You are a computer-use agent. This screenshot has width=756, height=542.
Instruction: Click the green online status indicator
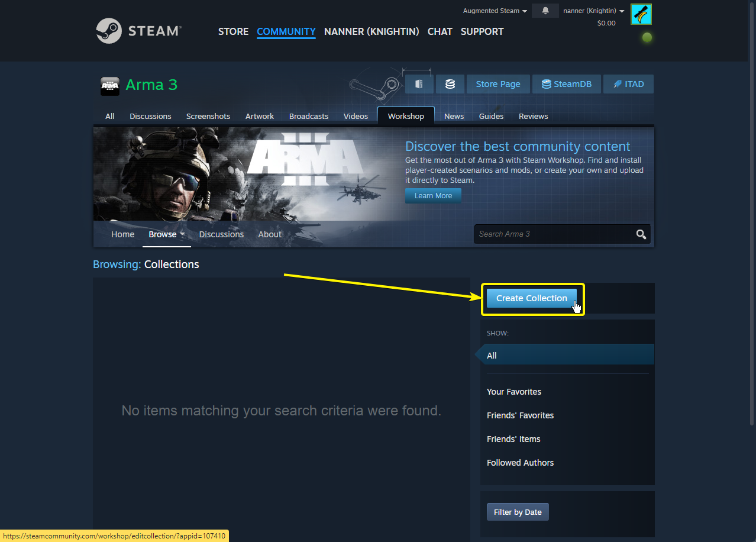[x=647, y=37]
